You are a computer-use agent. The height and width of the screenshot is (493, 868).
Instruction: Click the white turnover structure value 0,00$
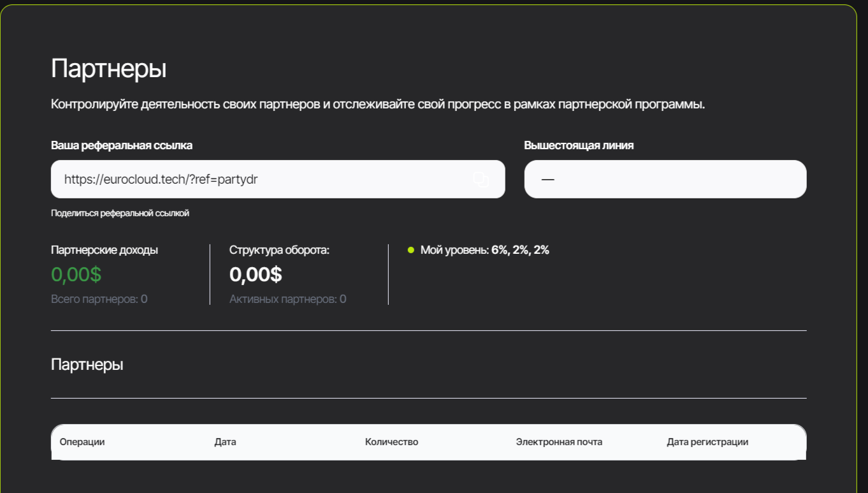[x=256, y=275]
